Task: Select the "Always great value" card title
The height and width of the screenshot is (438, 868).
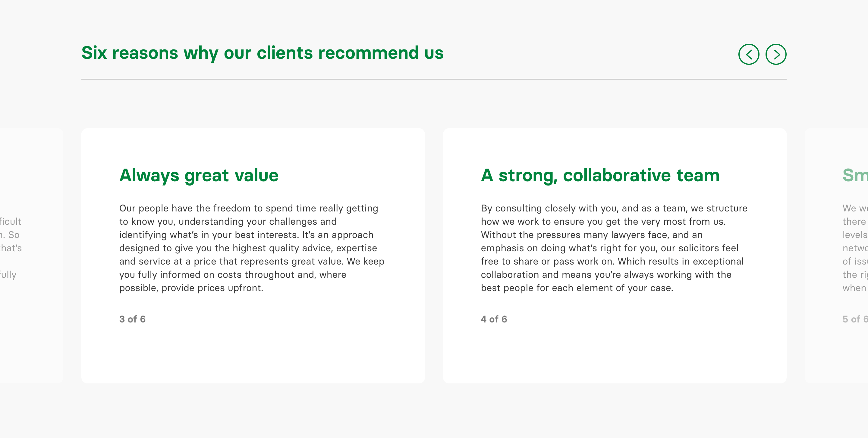Action: pyautogui.click(x=199, y=175)
